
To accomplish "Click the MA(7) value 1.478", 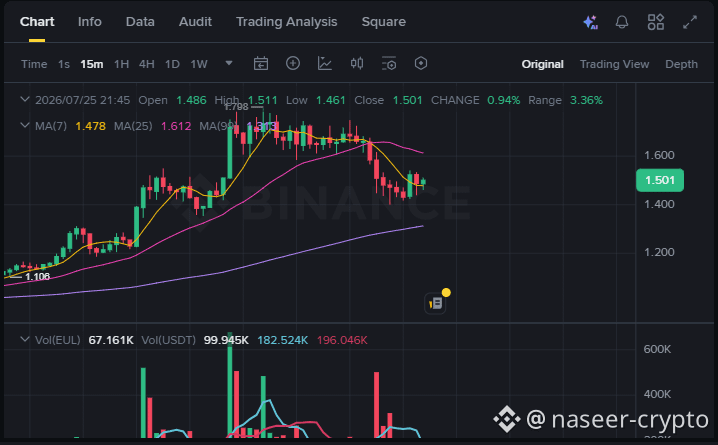I will [91, 126].
